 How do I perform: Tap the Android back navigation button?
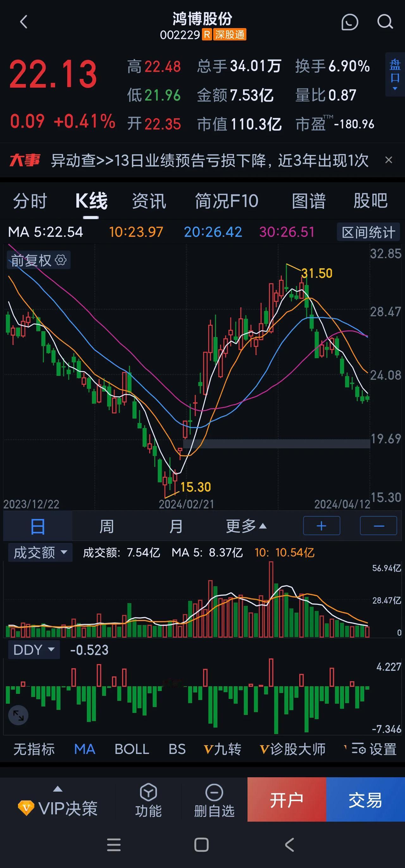point(290,845)
